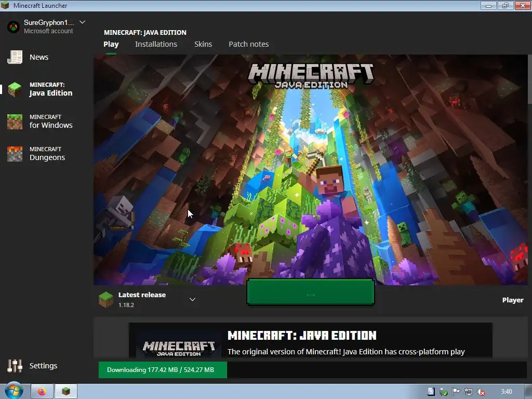Open the News section
This screenshot has height=399, width=532.
coord(38,57)
